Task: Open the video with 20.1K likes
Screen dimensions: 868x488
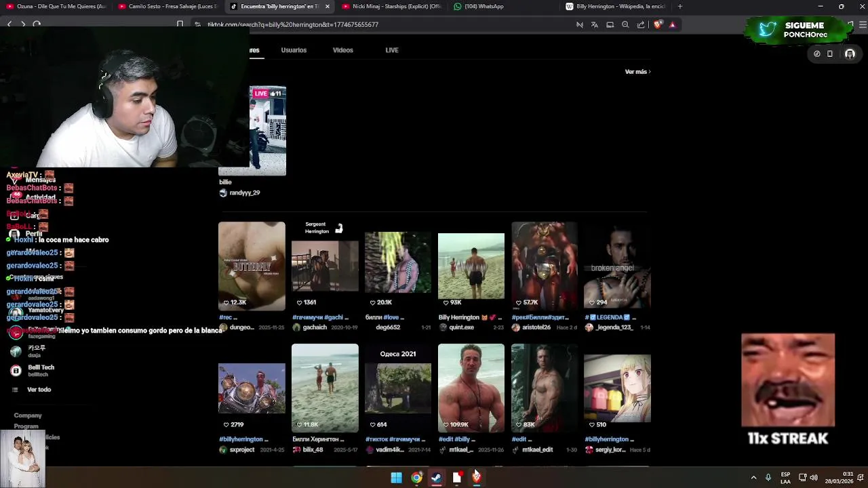Action: [398, 266]
